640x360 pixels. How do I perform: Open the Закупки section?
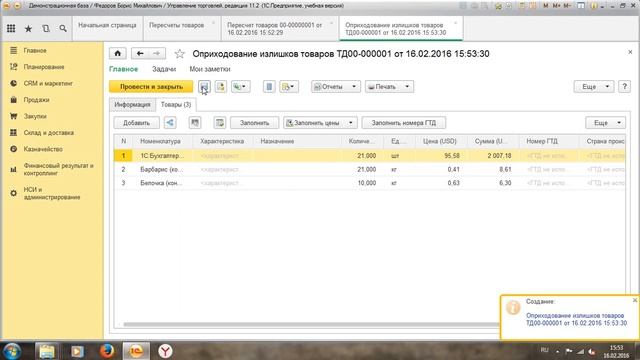point(35,116)
